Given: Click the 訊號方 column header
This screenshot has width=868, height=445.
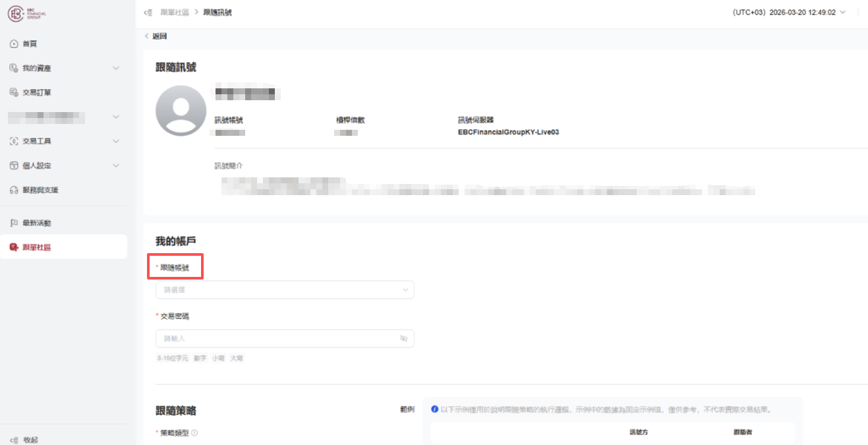Looking at the screenshot, I should click(640, 432).
